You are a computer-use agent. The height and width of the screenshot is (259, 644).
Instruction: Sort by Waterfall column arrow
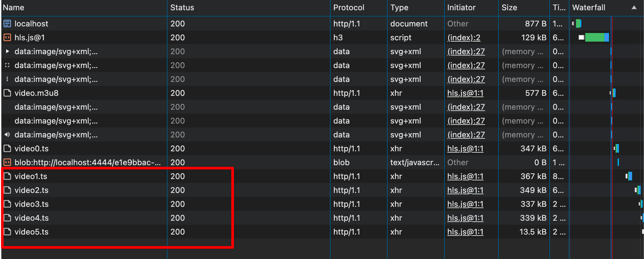pyautogui.click(x=634, y=8)
